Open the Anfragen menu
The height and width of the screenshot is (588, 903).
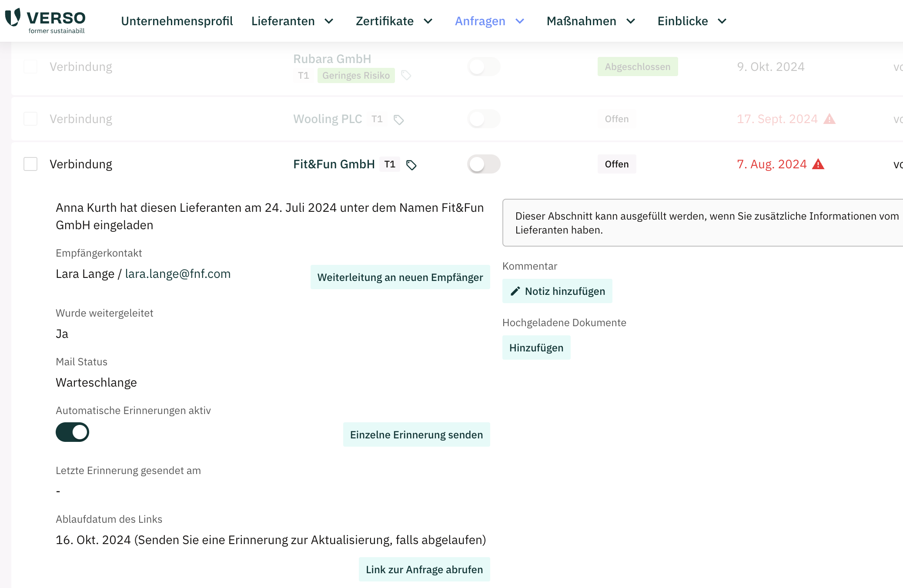[x=480, y=21]
